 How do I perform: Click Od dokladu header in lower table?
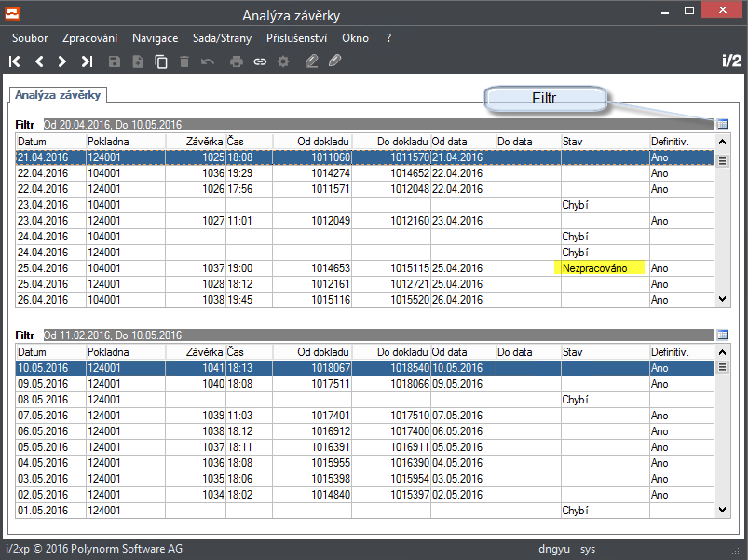click(x=312, y=352)
